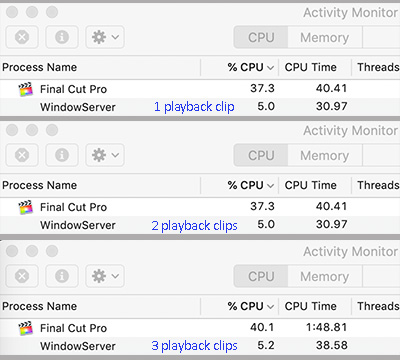Click Final Cut Pro app icon, 2 playback clips window
Image resolution: width=400 pixels, height=360 pixels.
click(26, 207)
